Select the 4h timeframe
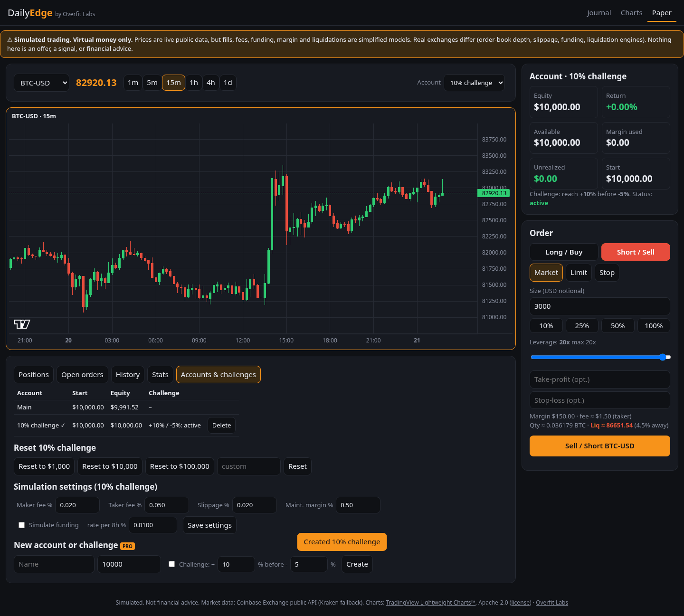 pos(211,83)
